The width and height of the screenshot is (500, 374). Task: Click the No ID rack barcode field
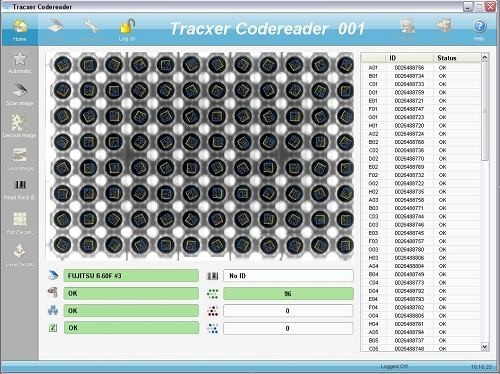[288, 276]
